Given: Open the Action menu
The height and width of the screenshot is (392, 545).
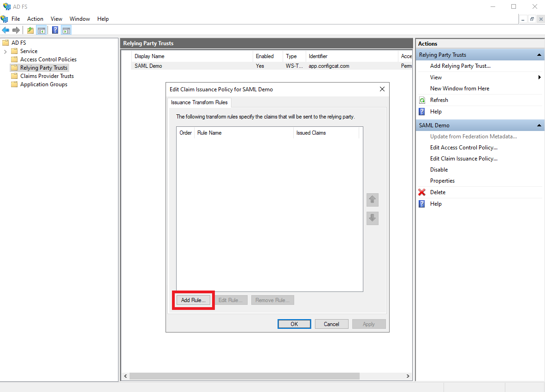Looking at the screenshot, I should click(x=35, y=19).
